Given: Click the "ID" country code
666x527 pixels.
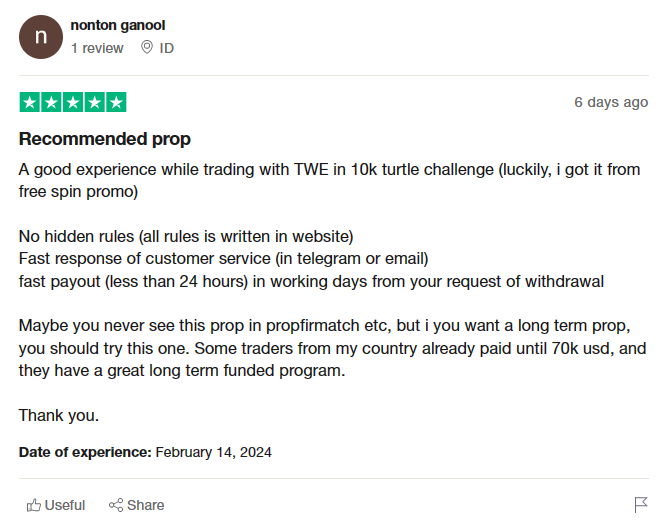Looking at the screenshot, I should pos(166,48).
